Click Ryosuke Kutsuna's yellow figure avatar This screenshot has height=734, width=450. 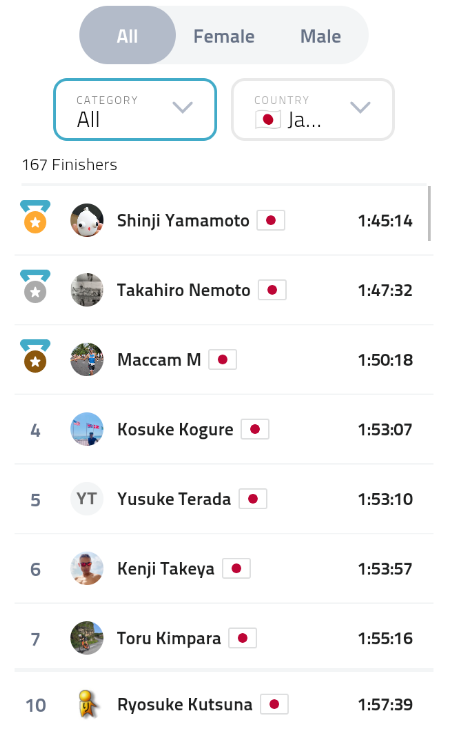[87, 704]
